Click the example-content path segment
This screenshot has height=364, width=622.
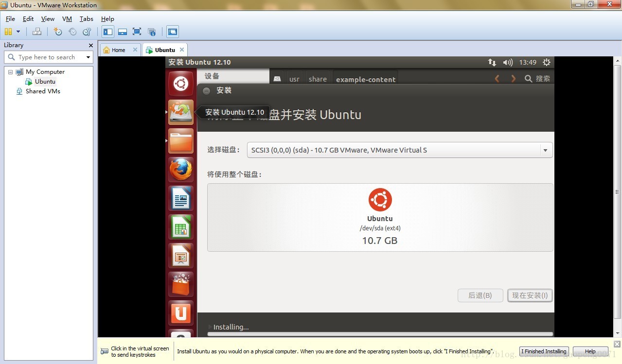[x=366, y=79]
